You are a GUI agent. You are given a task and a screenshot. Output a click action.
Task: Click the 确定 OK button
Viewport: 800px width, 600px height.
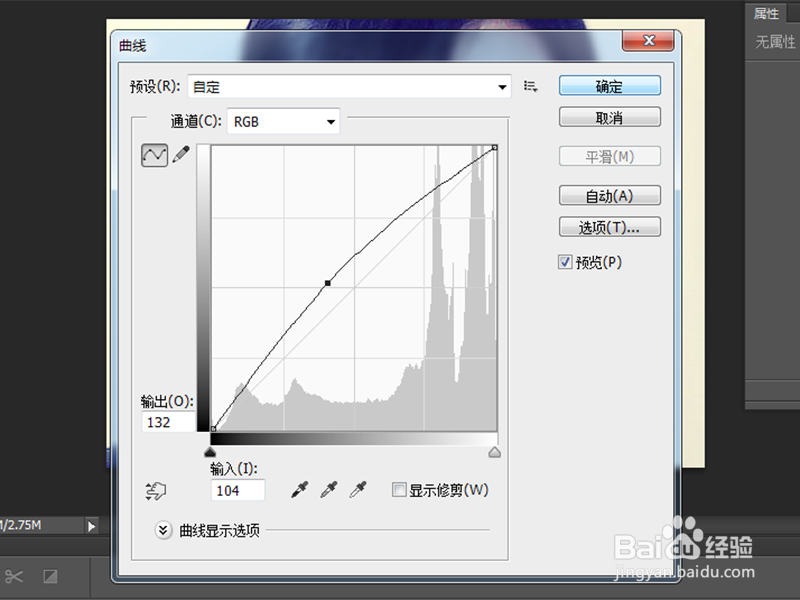point(610,86)
